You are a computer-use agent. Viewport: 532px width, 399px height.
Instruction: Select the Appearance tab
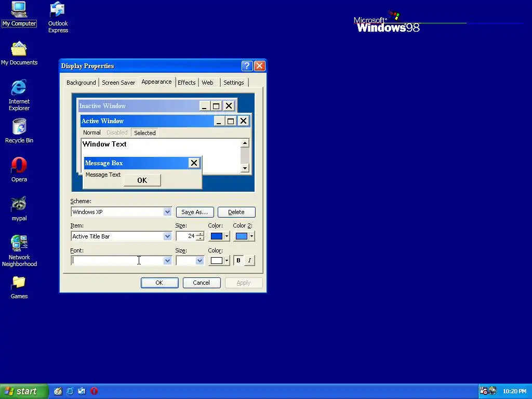click(x=156, y=82)
